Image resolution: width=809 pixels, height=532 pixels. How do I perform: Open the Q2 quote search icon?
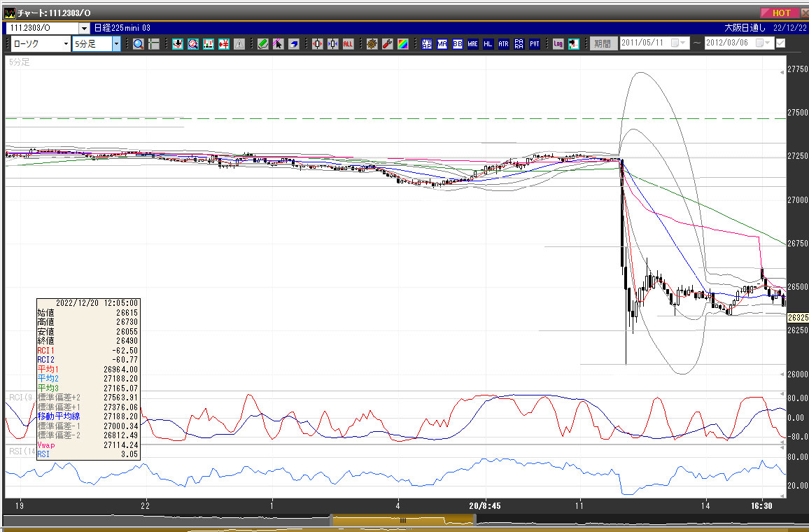(193, 44)
